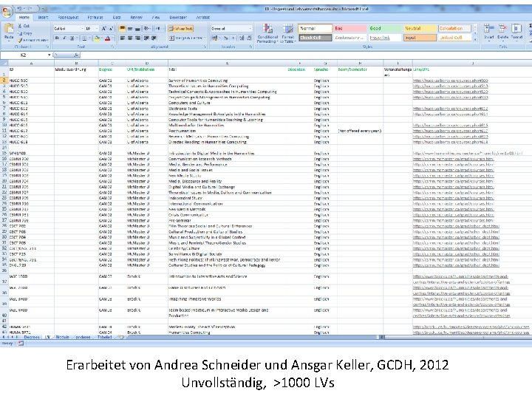Open the Font dialog launcher
532x399 pixels.
click(x=113, y=47)
